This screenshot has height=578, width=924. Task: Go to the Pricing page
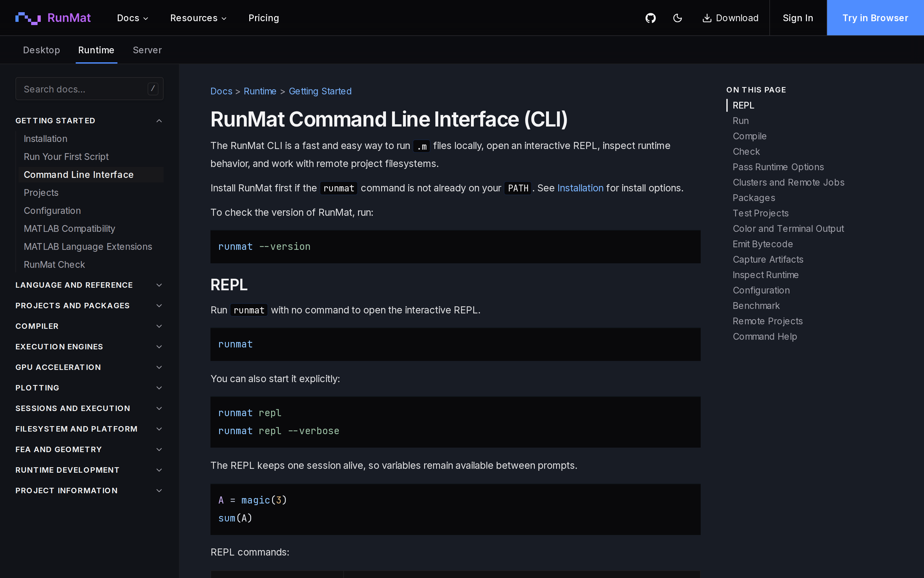263,18
